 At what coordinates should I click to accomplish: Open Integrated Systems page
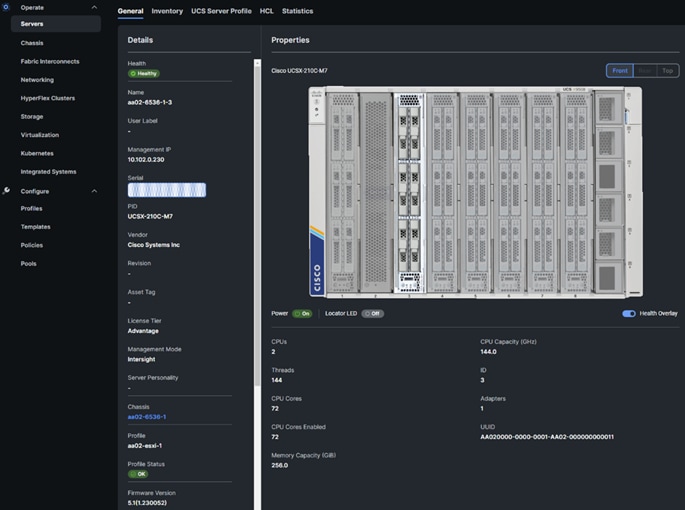click(48, 171)
